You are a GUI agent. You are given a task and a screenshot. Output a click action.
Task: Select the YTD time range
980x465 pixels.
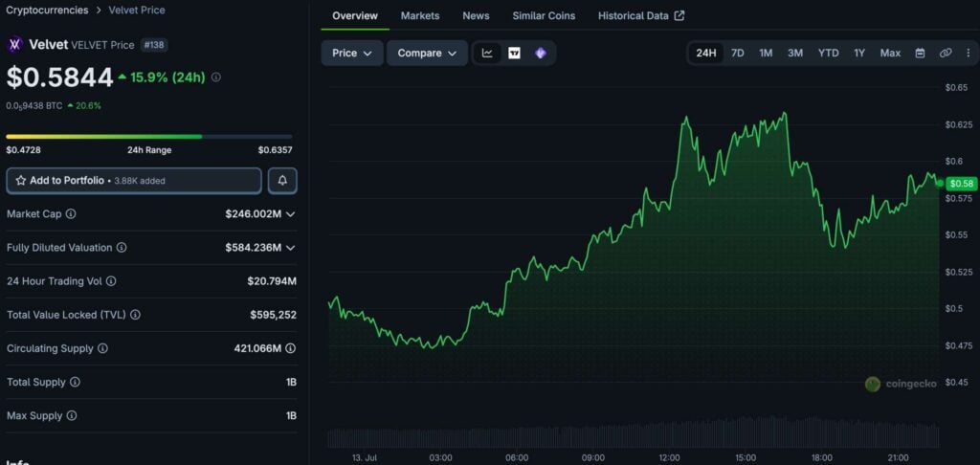click(828, 54)
